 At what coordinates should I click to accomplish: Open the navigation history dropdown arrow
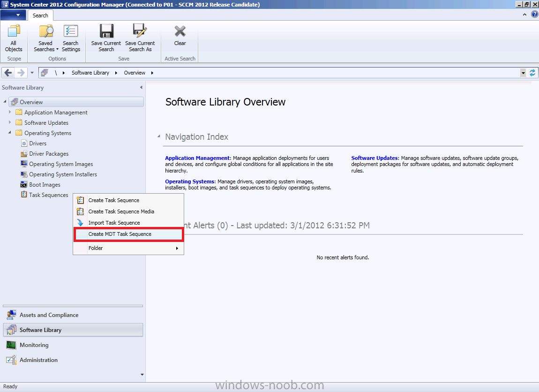click(32, 73)
